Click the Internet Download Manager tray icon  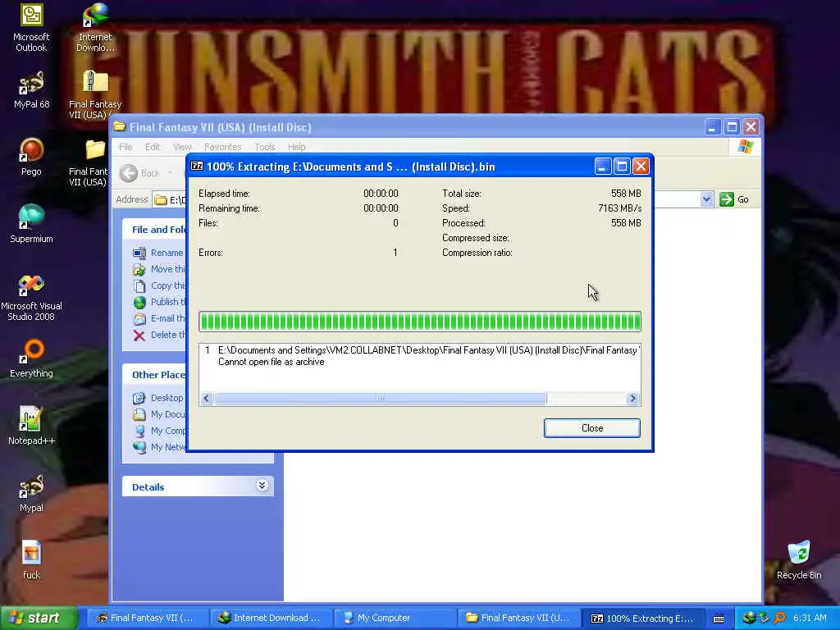(748, 618)
